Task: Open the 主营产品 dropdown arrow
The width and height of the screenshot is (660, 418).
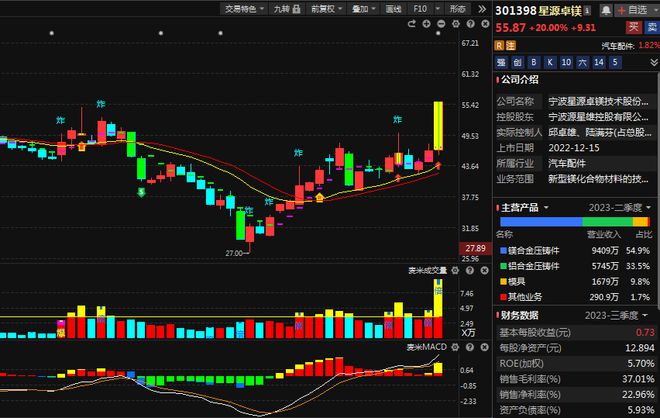Action: click(546, 208)
